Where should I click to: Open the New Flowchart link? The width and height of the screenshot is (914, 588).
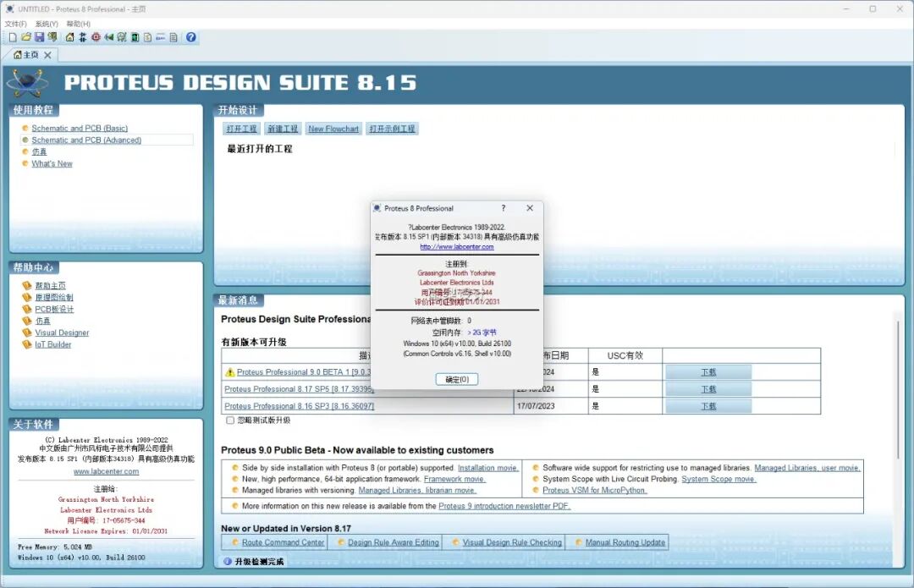coord(333,129)
